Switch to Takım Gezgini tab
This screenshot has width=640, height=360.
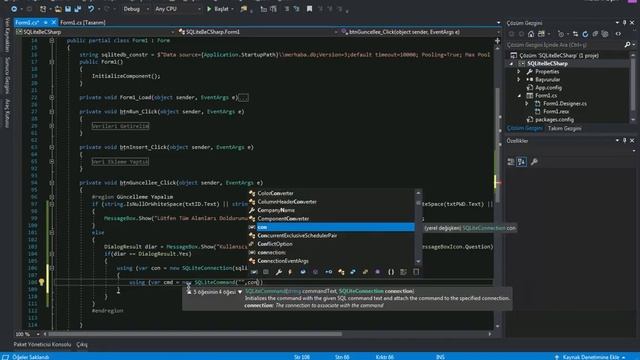(x=564, y=128)
